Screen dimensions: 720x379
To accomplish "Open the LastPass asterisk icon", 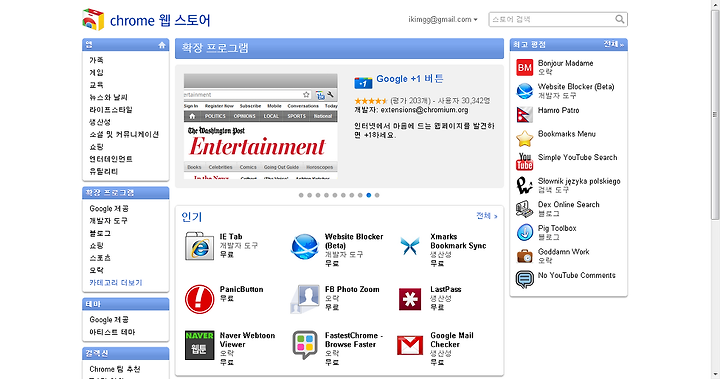I will click(410, 299).
